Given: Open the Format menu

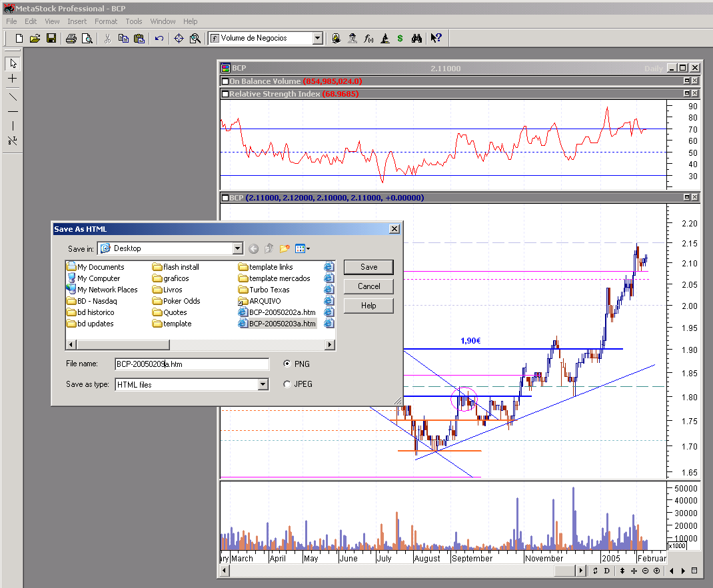Looking at the screenshot, I should pyautogui.click(x=106, y=21).
